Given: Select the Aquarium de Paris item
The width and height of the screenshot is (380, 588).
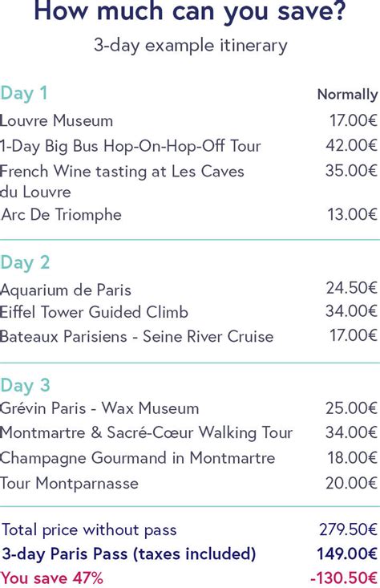Looking at the screenshot, I should [66, 290].
